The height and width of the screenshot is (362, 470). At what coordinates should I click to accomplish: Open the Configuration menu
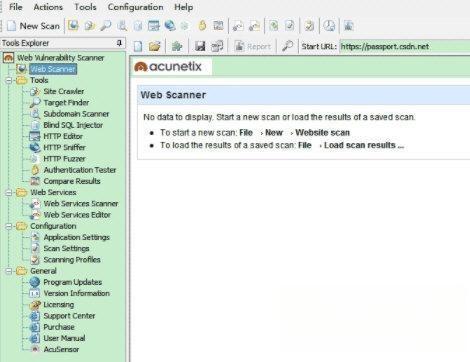135,7
